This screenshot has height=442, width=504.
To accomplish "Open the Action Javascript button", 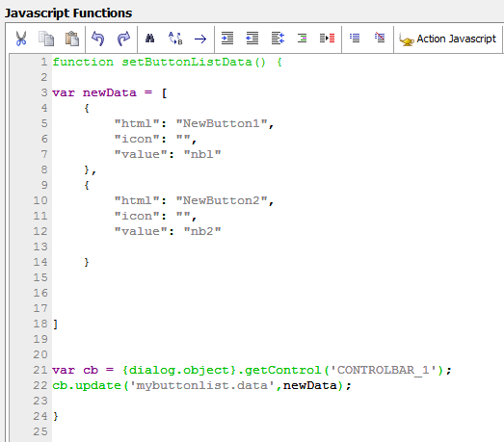I will (447, 39).
